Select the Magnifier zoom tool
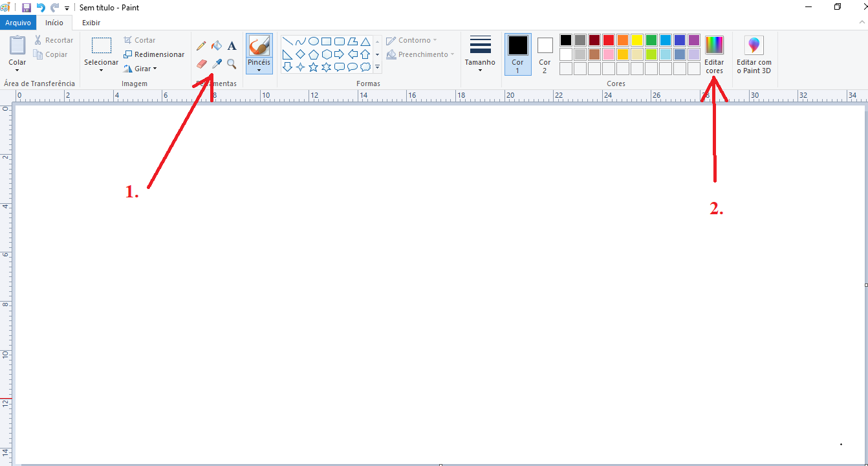 point(232,64)
